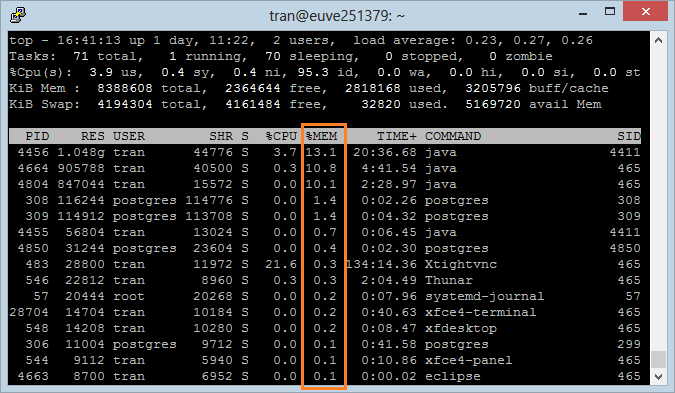Click the scrollbar up arrow
This screenshot has height=393, width=675.
(658, 40)
